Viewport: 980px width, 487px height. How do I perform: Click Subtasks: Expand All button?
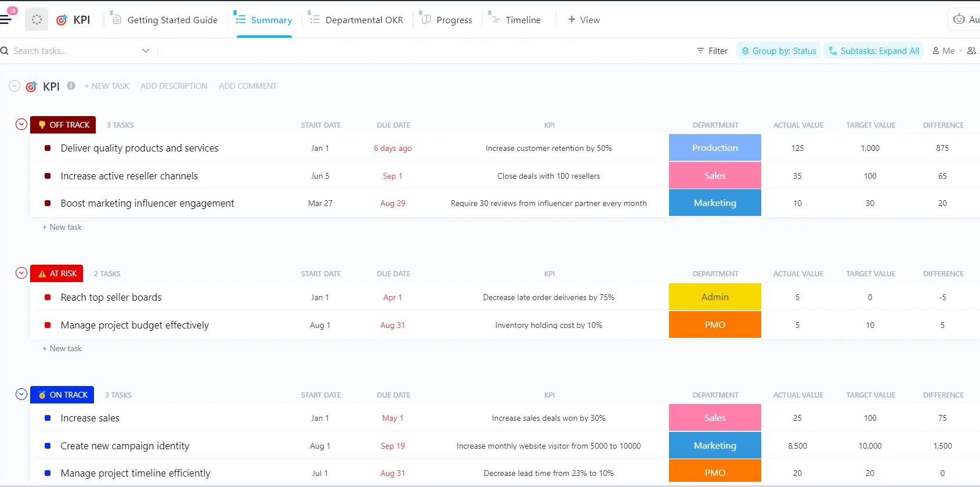[873, 51]
